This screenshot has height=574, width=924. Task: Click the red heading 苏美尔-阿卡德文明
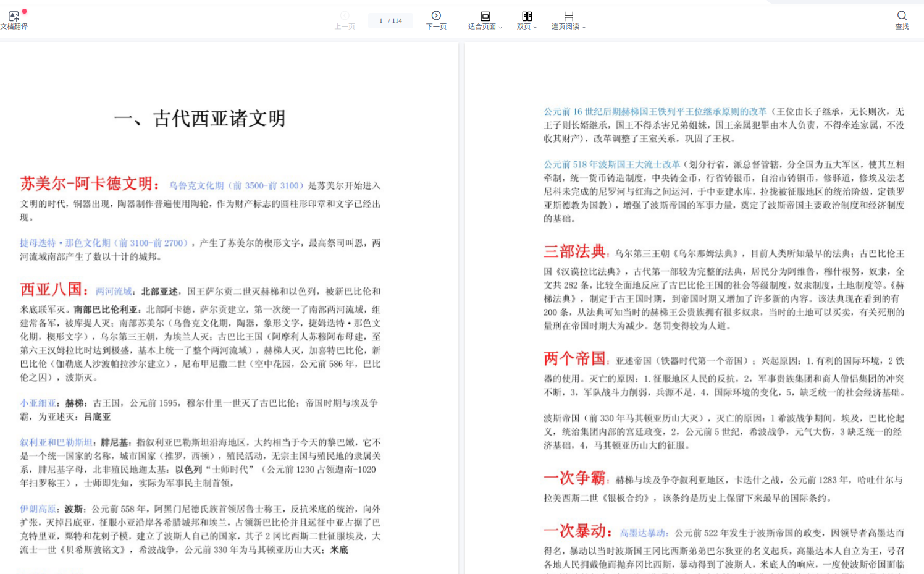point(86,184)
